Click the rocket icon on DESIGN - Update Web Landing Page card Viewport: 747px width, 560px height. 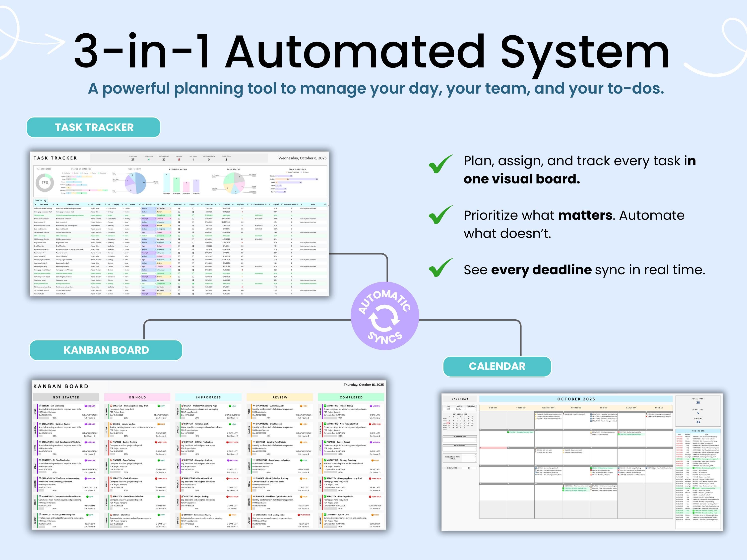click(182, 406)
